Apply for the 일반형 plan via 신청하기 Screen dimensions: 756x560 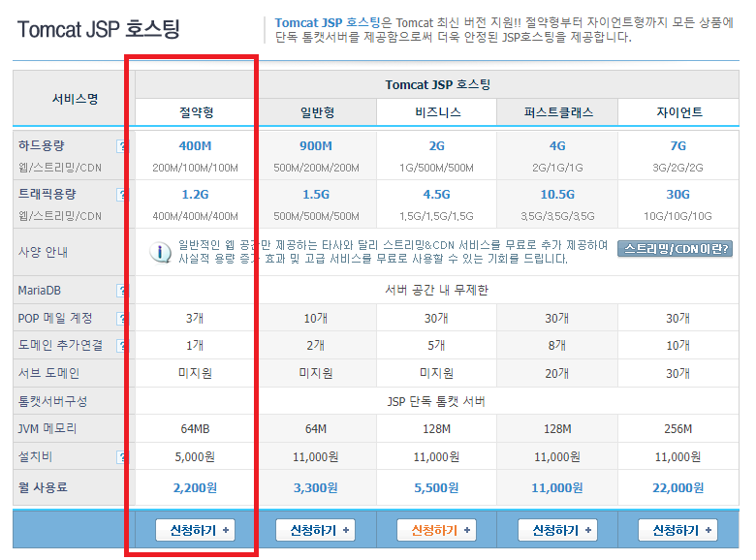(315, 530)
